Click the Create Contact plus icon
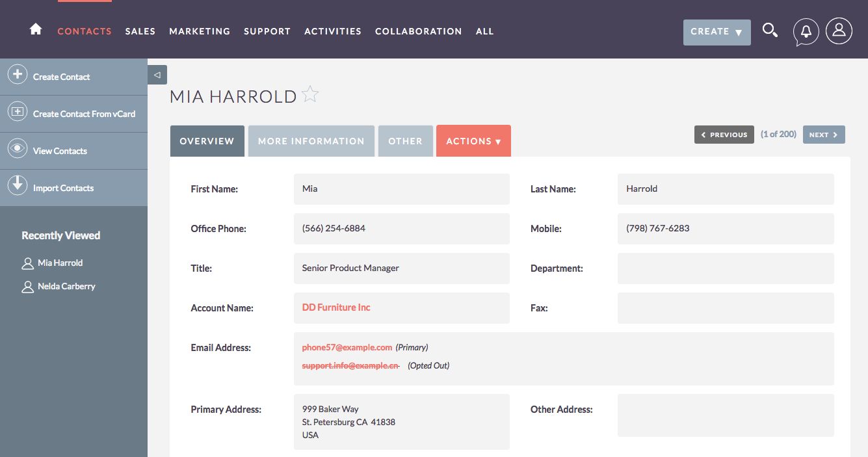This screenshot has width=868, height=457. 17,75
